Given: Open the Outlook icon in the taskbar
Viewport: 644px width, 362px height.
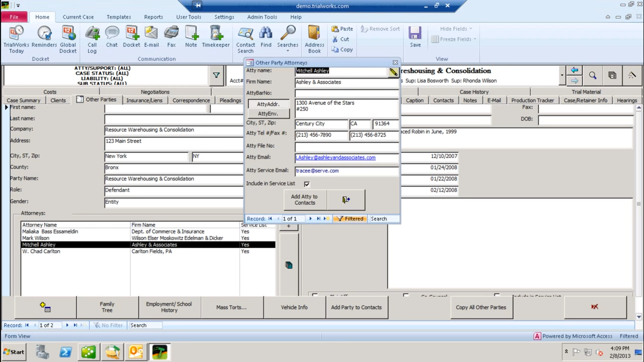Looking at the screenshot, I should point(136,352).
